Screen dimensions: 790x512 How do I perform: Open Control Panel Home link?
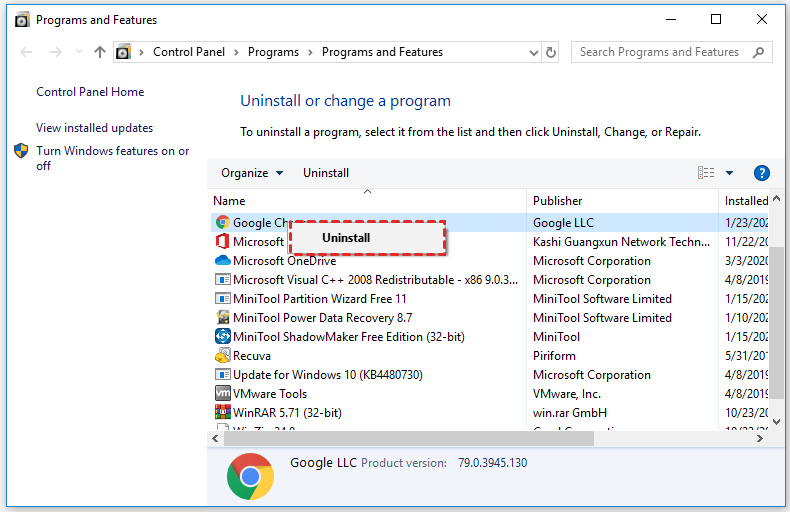90,92
